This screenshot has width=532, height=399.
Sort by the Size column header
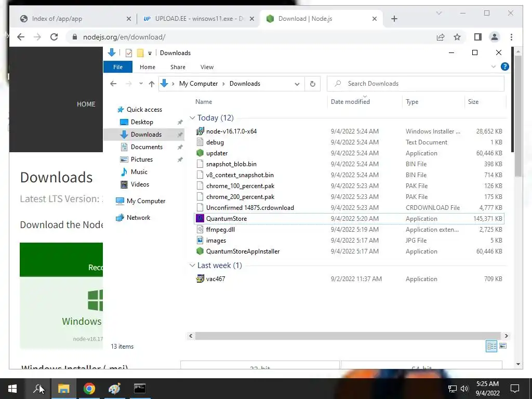coord(473,102)
